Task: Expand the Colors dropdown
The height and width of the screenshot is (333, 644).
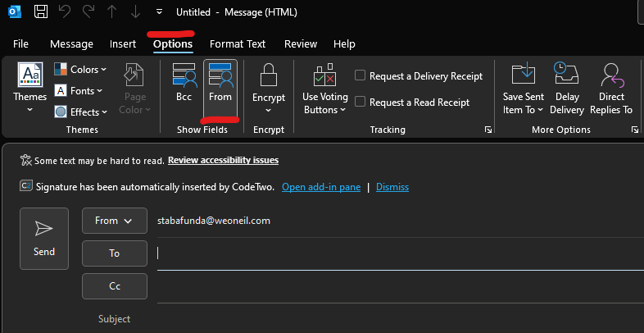Action: (80, 70)
